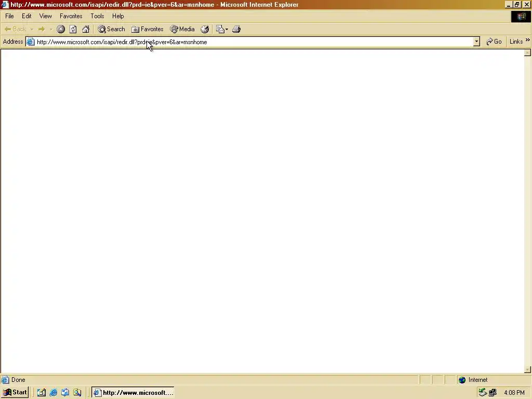Screen dimensions: 532x399
Task: Open the Tools menu
Action: coord(97,16)
